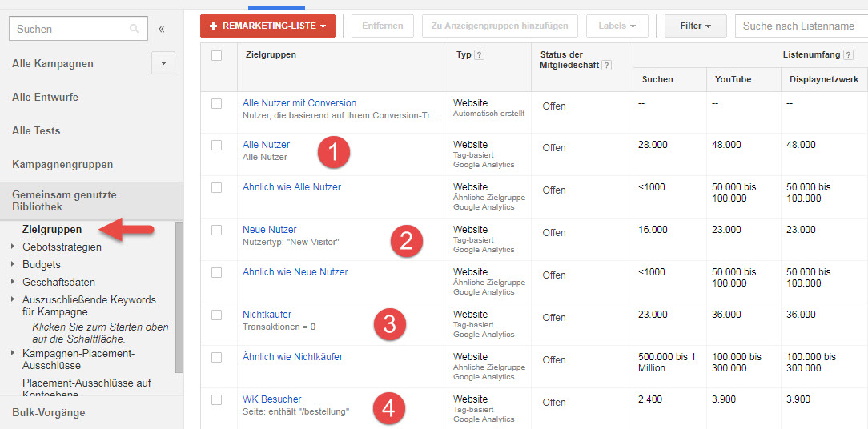The image size is (868, 429).
Task: Click the Suche nach Listenname field
Action: click(x=801, y=26)
